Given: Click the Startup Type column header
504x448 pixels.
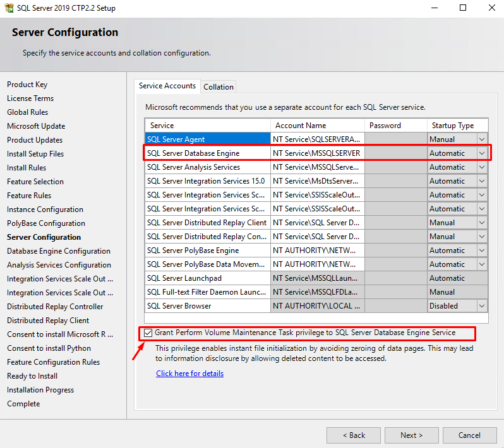Looking at the screenshot, I should tap(458, 126).
